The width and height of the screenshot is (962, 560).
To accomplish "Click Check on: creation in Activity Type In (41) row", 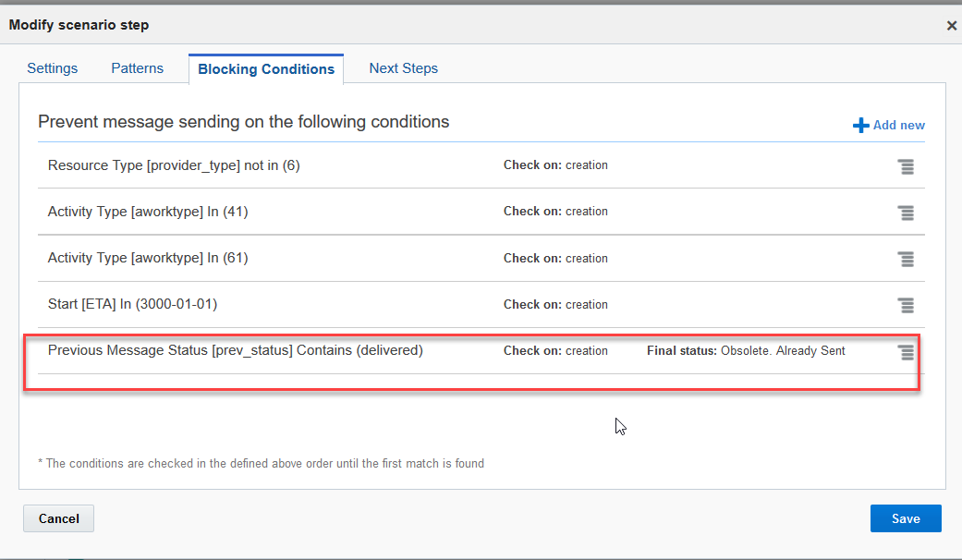I will point(555,211).
